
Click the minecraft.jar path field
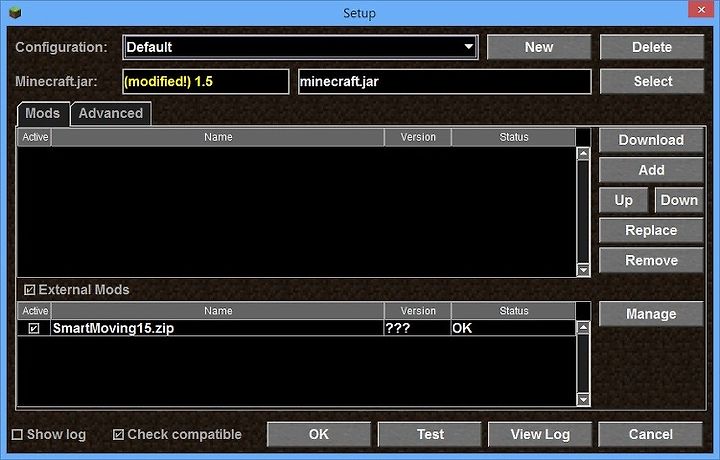[444, 82]
